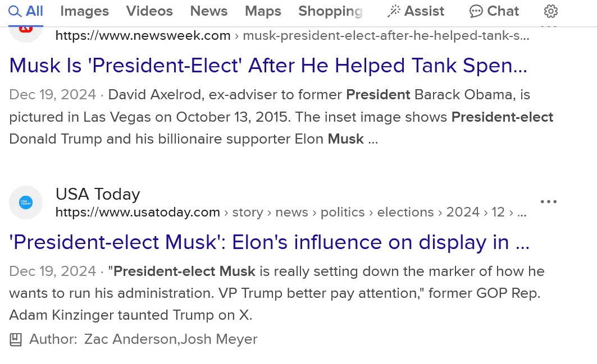The height and width of the screenshot is (364, 597).
Task: Open the search settings gear
Action: click(551, 11)
